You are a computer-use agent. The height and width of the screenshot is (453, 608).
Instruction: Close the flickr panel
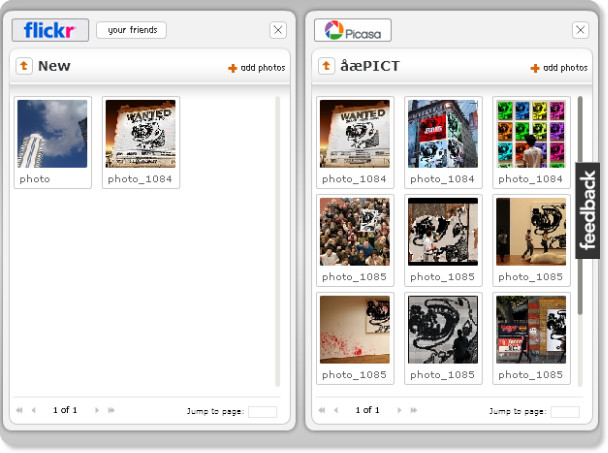coord(278,30)
